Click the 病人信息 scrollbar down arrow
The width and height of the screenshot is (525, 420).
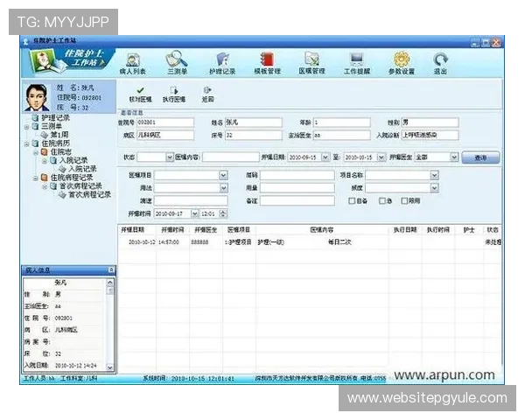pyautogui.click(x=110, y=367)
